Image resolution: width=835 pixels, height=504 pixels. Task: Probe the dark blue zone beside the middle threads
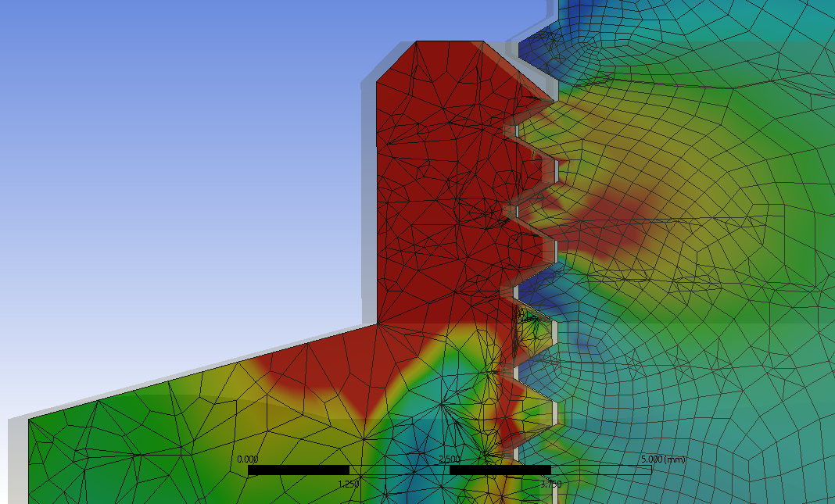point(539,289)
